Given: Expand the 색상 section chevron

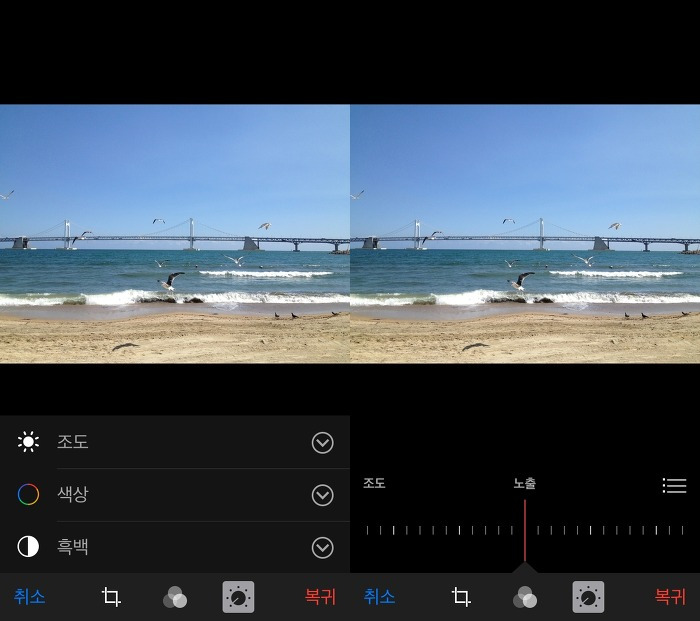Looking at the screenshot, I should click(x=322, y=495).
